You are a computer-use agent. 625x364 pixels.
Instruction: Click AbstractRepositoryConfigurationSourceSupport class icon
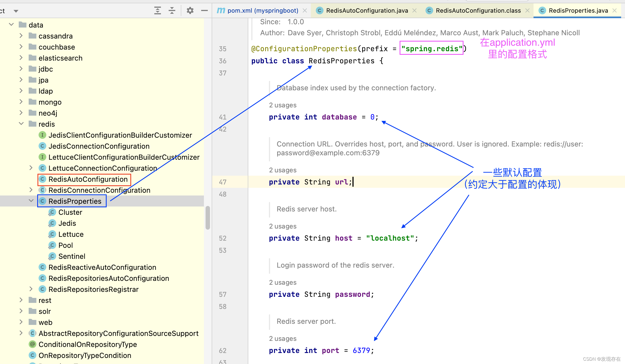click(32, 333)
